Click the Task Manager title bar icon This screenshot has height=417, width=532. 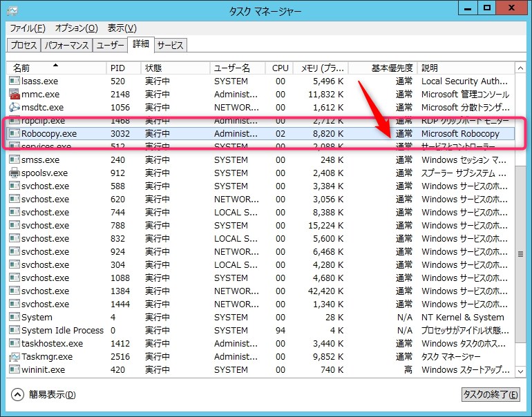[12, 11]
